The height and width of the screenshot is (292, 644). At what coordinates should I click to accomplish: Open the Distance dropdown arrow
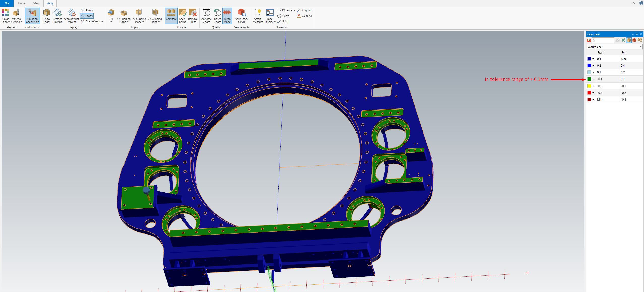[x=294, y=10]
